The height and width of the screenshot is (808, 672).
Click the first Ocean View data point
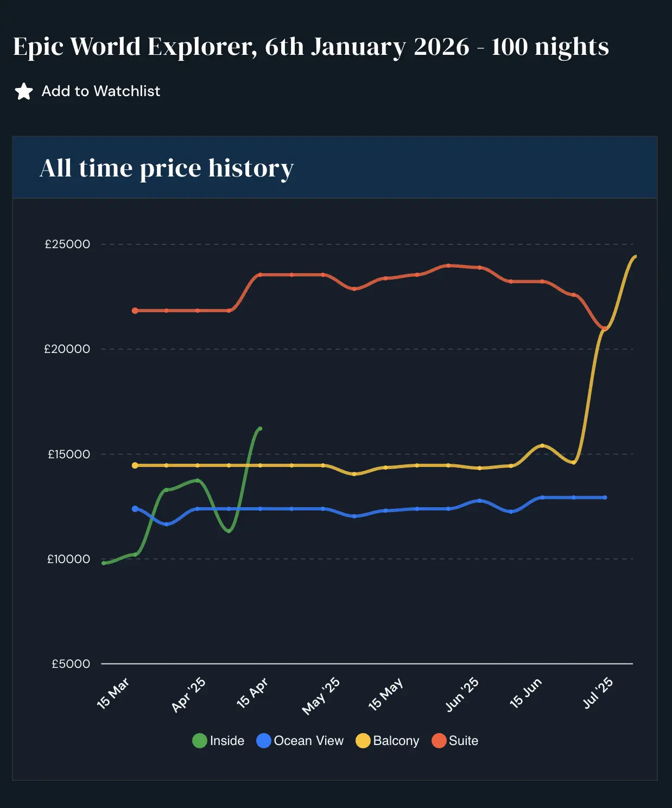135,509
